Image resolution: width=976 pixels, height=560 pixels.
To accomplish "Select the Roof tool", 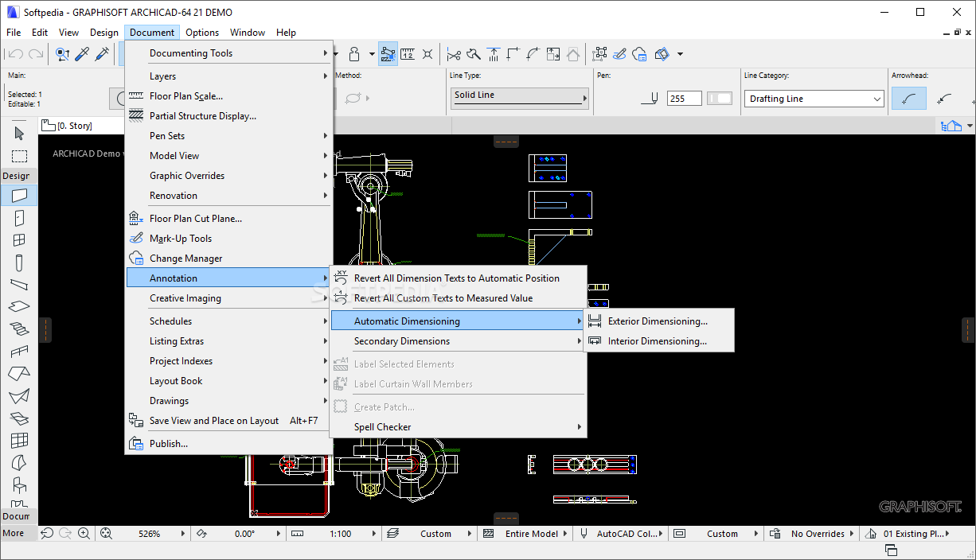I will (19, 373).
